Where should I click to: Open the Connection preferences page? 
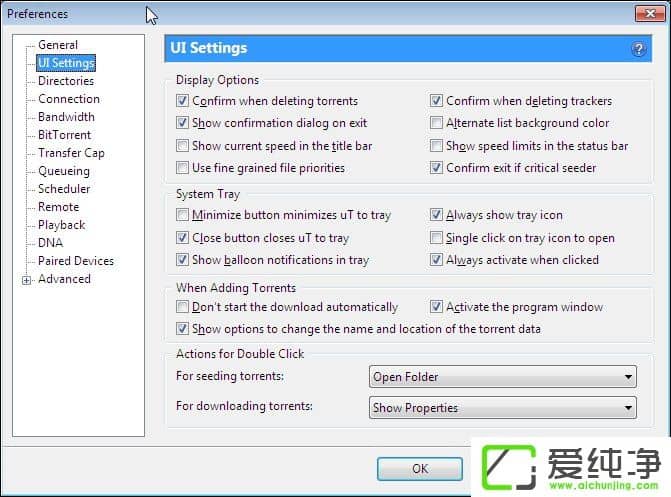pyautogui.click(x=69, y=98)
